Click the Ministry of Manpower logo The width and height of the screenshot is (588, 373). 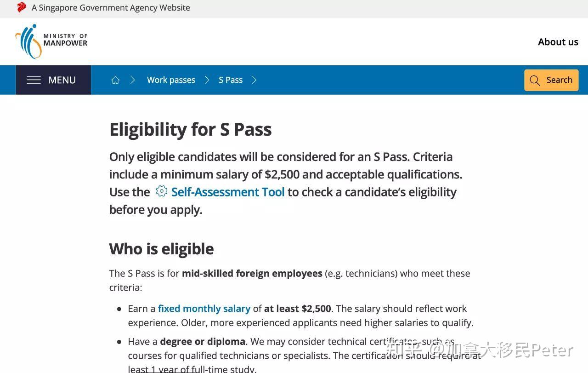click(51, 42)
